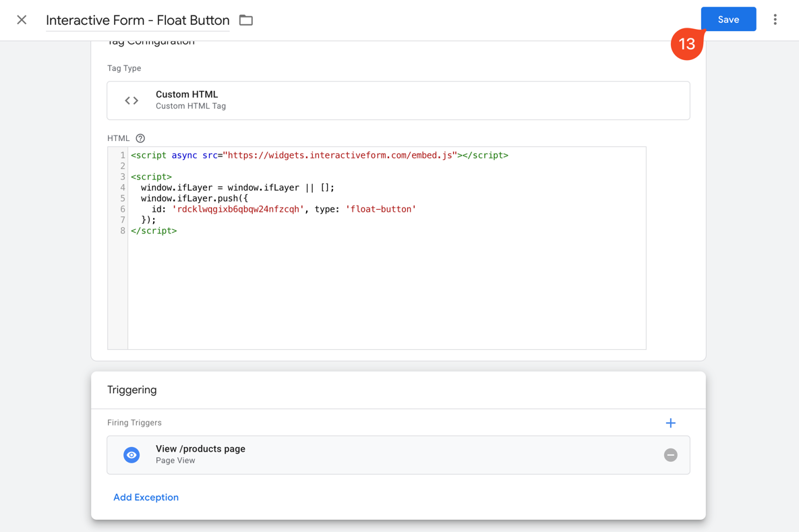799x532 pixels.
Task: Click the id string 'rdcklwqgixb6qbqw24nfzcqh' in the code
Action: [238, 209]
